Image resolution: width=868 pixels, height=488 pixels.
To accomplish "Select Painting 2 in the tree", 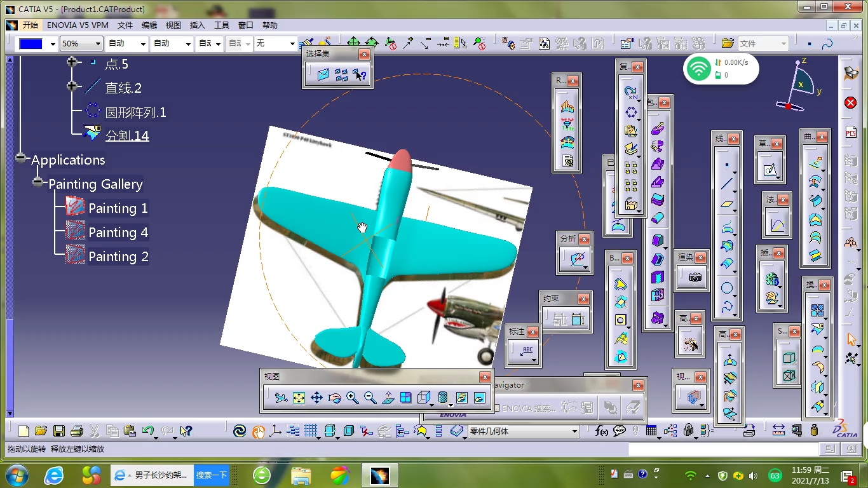I will pyautogui.click(x=118, y=257).
